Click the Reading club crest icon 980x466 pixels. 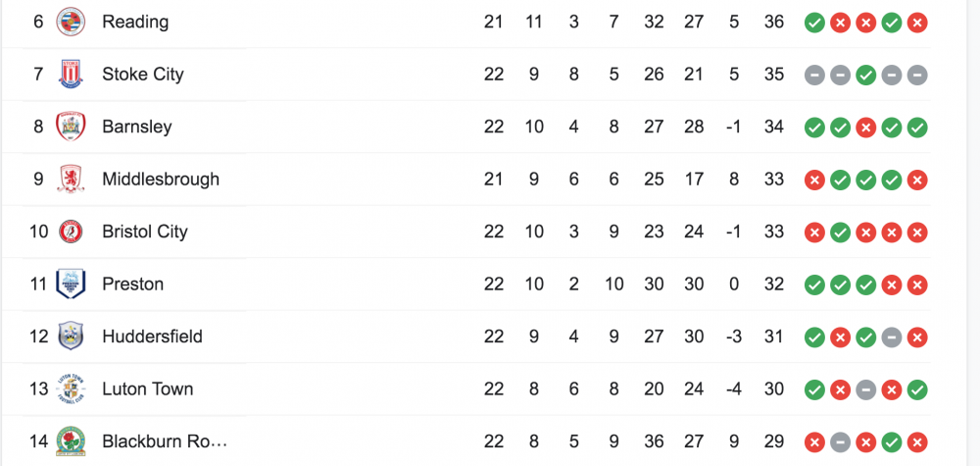point(71,22)
